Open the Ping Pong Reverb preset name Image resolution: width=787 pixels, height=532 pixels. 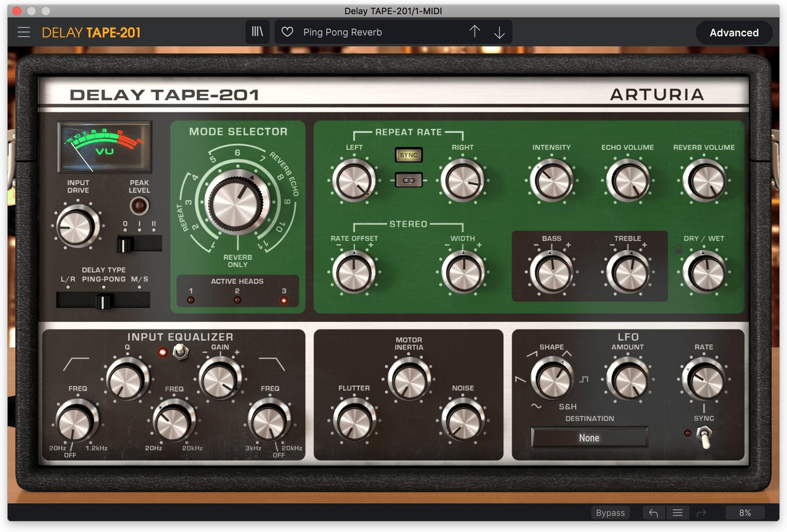342,33
